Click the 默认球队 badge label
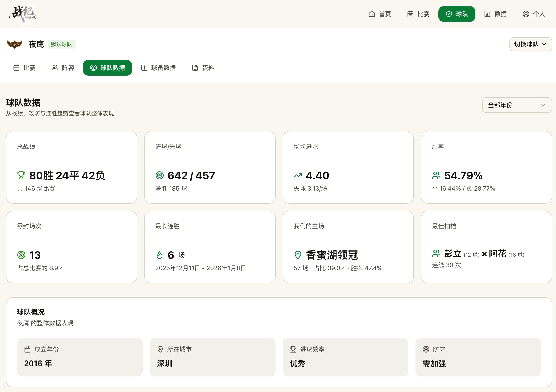Viewport: 556px width, 392px height. 61,44
